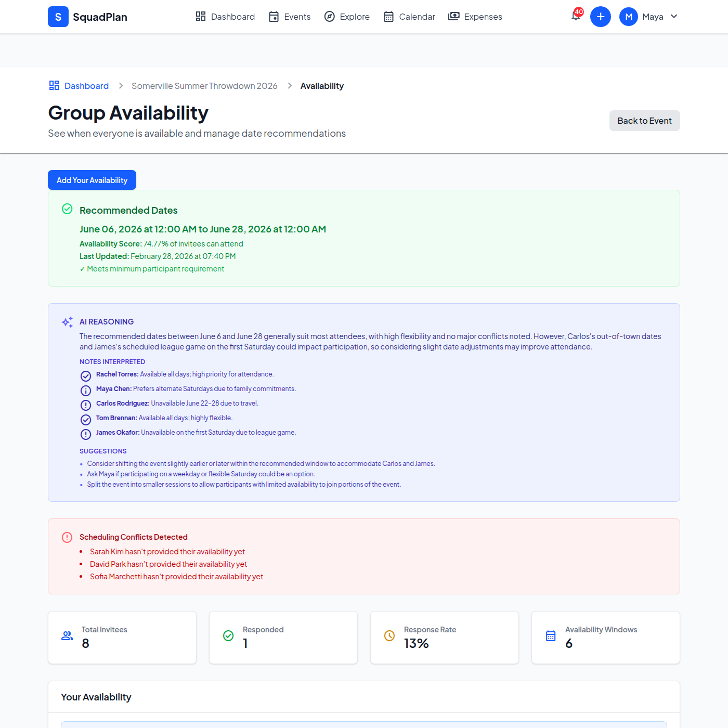Follow the Dashboard breadcrumb link
Viewport: 728px width, 728px height.
pyautogui.click(x=86, y=86)
